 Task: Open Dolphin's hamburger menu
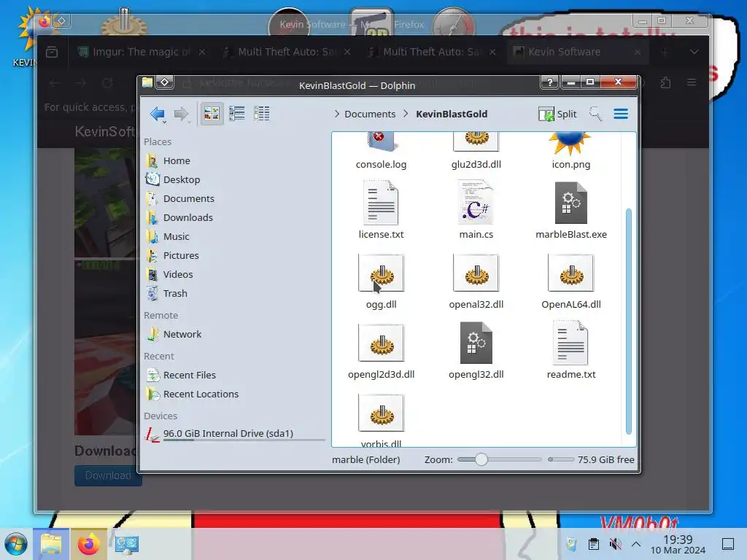point(621,114)
